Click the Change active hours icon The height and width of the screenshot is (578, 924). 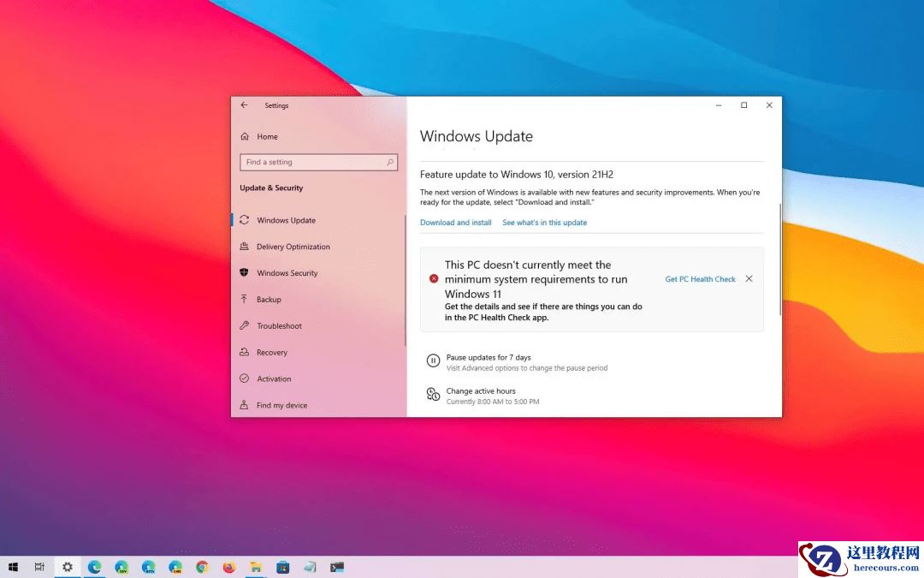(x=433, y=395)
